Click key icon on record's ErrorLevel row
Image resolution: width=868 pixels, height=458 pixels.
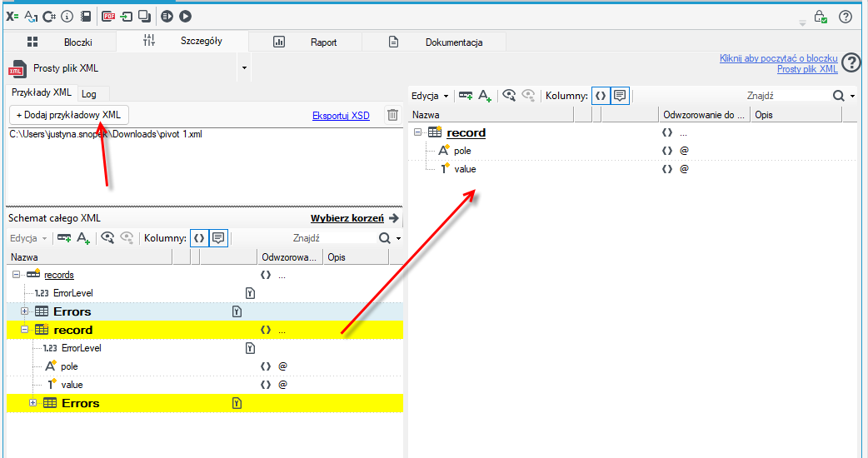250,348
